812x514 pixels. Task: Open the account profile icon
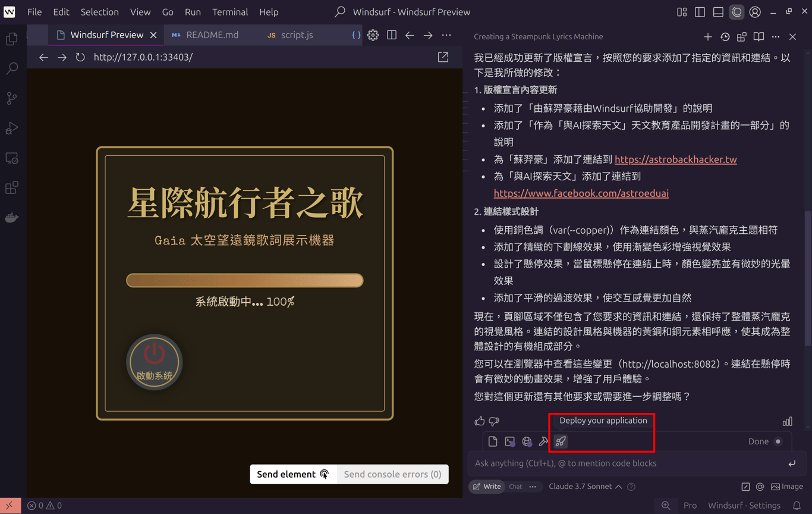pyautogui.click(x=755, y=12)
